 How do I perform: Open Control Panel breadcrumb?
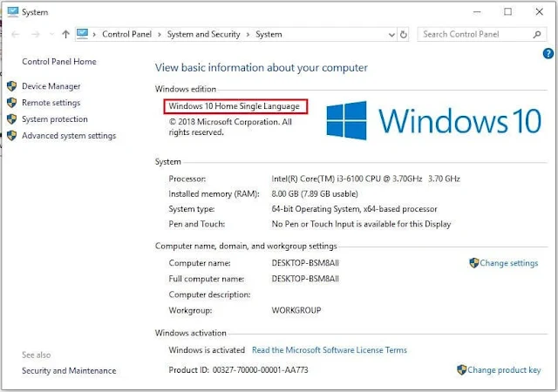tap(126, 34)
